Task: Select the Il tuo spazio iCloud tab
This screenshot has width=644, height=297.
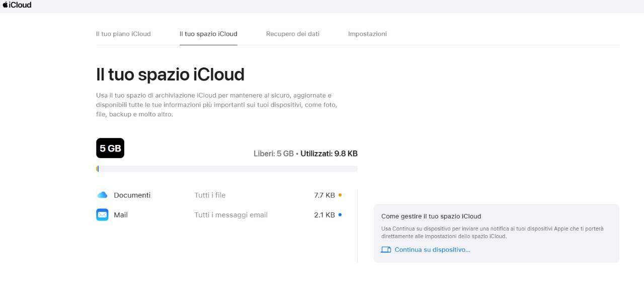Action: [208, 34]
